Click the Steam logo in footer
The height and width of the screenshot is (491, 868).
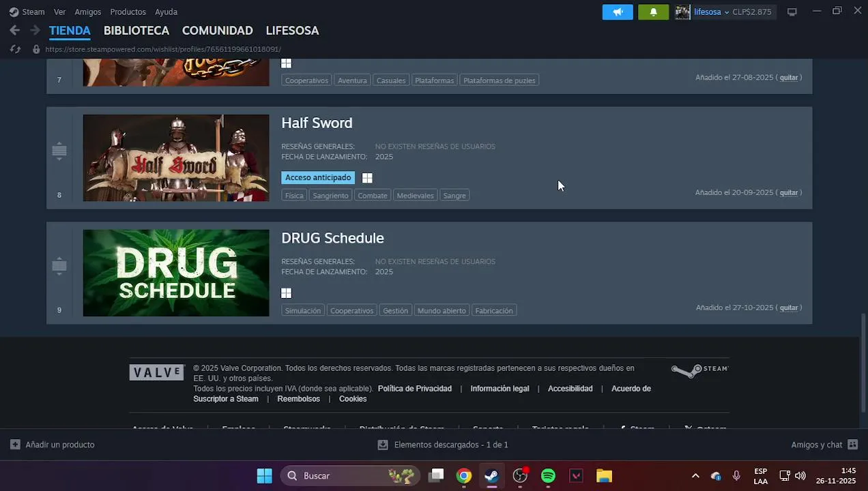point(699,370)
